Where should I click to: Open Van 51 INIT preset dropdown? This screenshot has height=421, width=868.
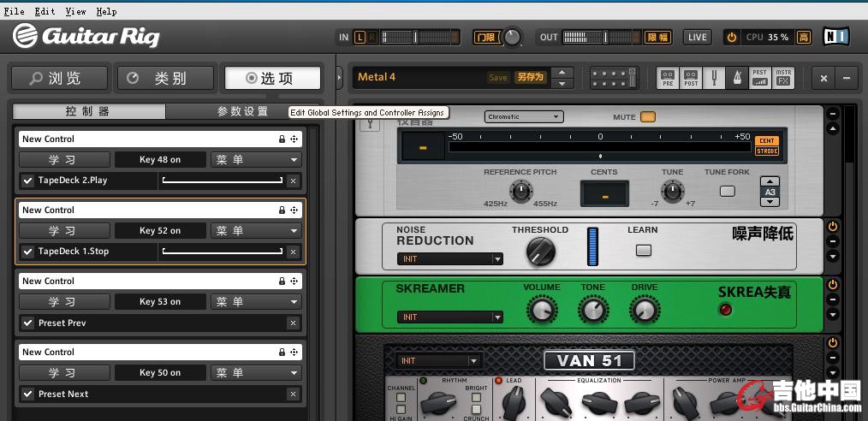click(438, 361)
